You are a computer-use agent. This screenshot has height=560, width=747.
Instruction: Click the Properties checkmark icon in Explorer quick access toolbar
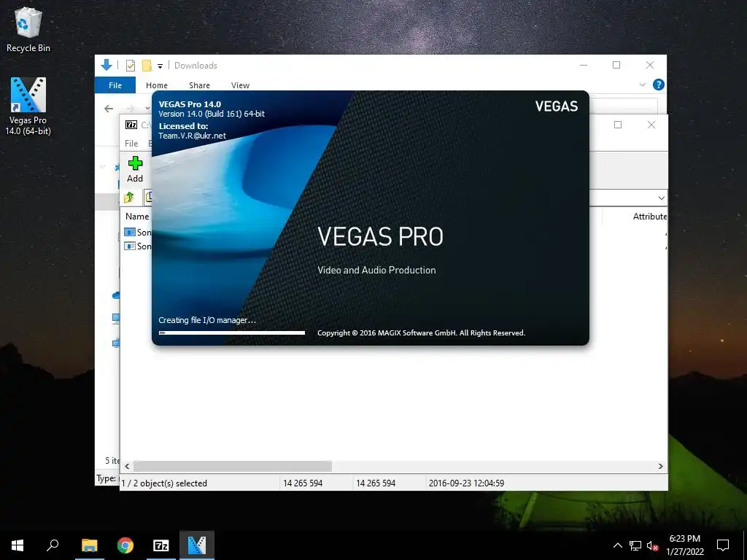click(130, 66)
